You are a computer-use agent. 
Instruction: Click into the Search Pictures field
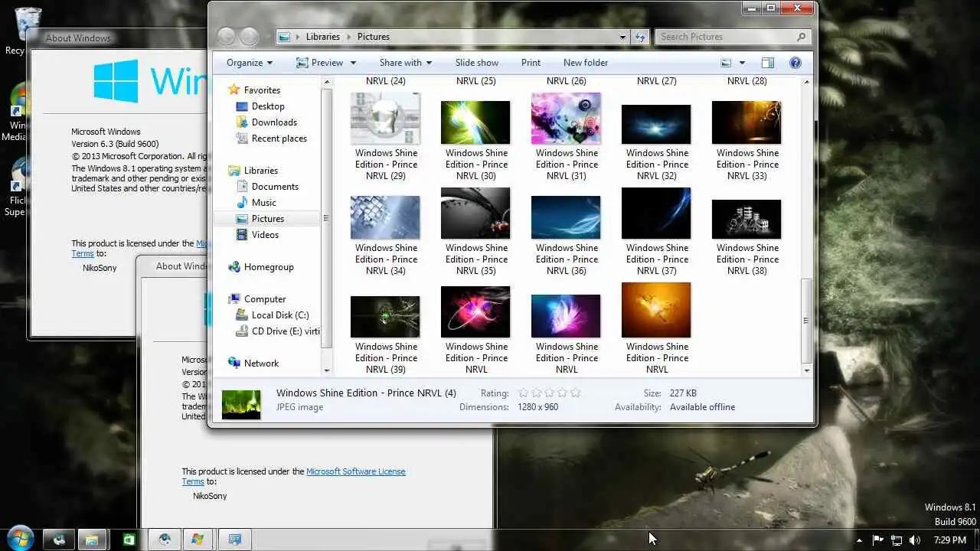726,37
